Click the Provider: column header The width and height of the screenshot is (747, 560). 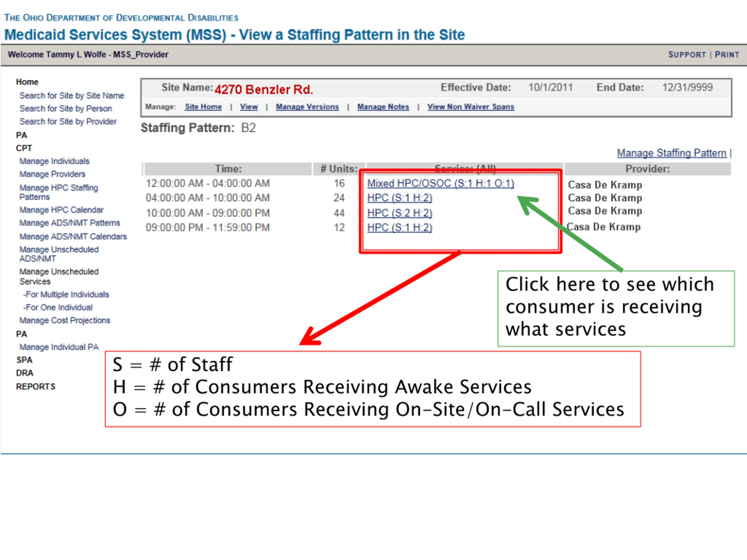[648, 169]
